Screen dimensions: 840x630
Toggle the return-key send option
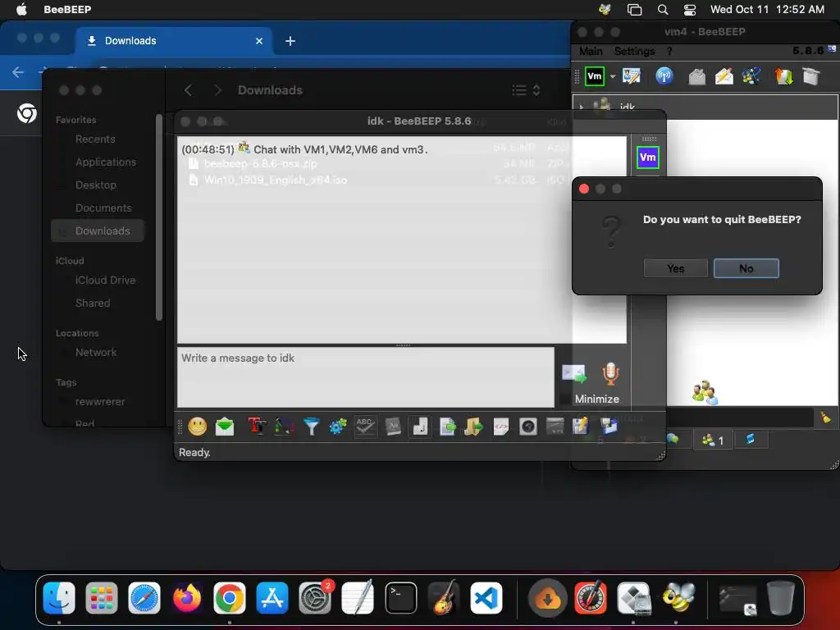420,427
